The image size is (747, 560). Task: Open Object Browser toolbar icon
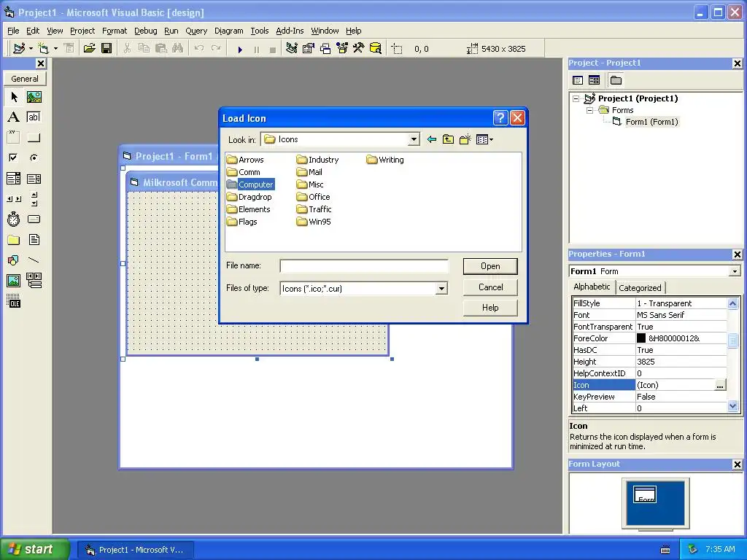coord(342,48)
